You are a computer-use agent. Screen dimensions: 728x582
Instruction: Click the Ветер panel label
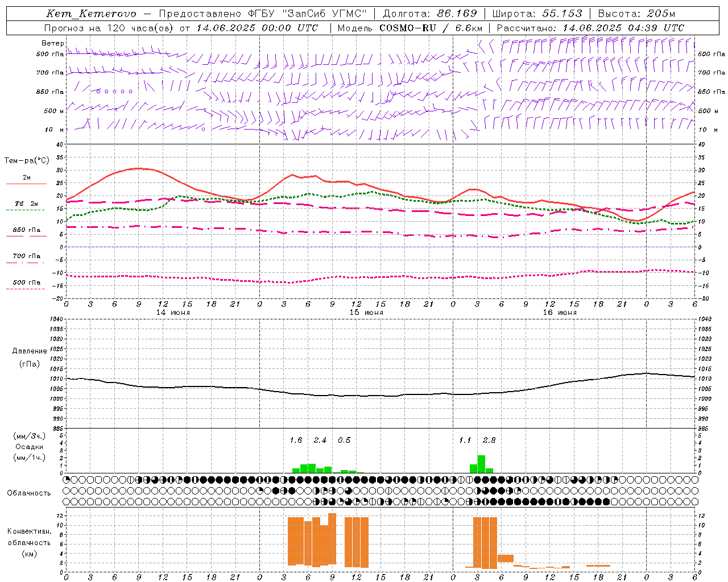tap(53, 43)
